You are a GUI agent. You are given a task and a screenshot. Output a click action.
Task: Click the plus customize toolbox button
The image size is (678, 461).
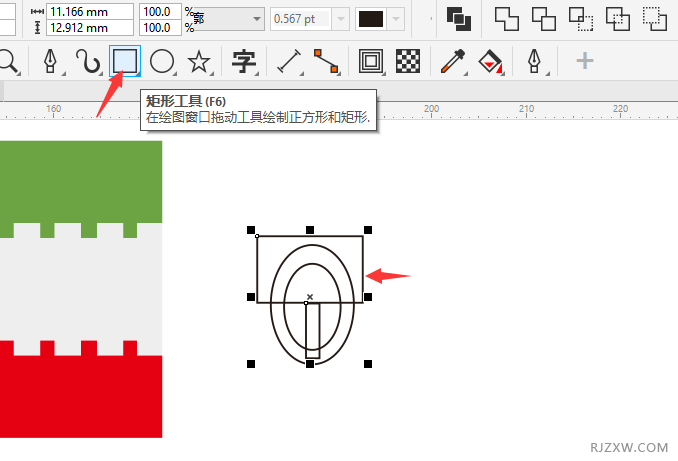click(x=585, y=61)
